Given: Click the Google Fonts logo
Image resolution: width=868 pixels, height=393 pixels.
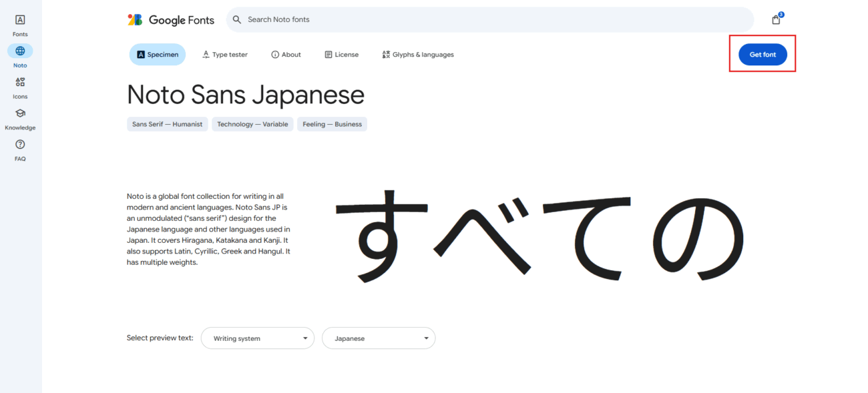Looking at the screenshot, I should point(171,20).
